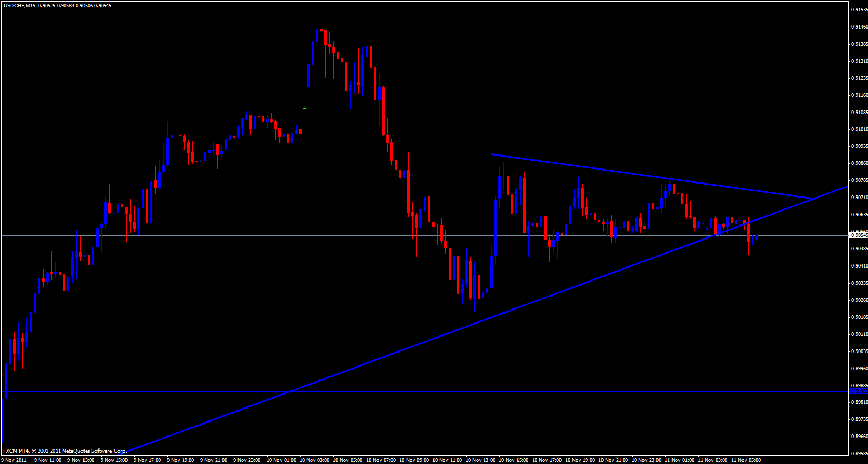
Task: Click the left starting point of descending trendline
Action: pos(492,154)
